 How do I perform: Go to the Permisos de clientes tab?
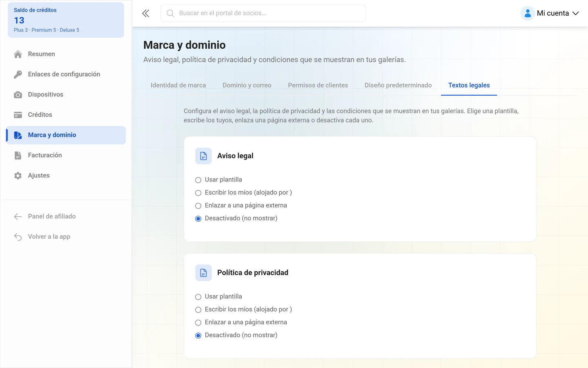[318, 85]
